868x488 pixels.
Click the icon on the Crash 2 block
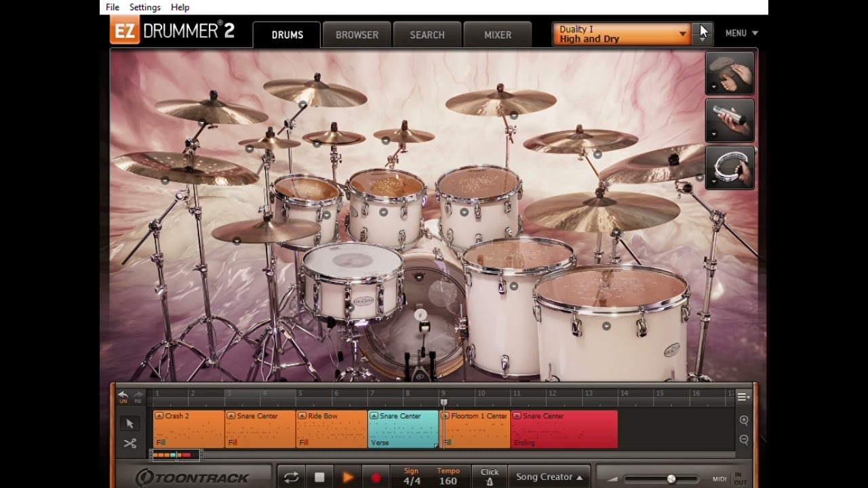[x=159, y=416]
